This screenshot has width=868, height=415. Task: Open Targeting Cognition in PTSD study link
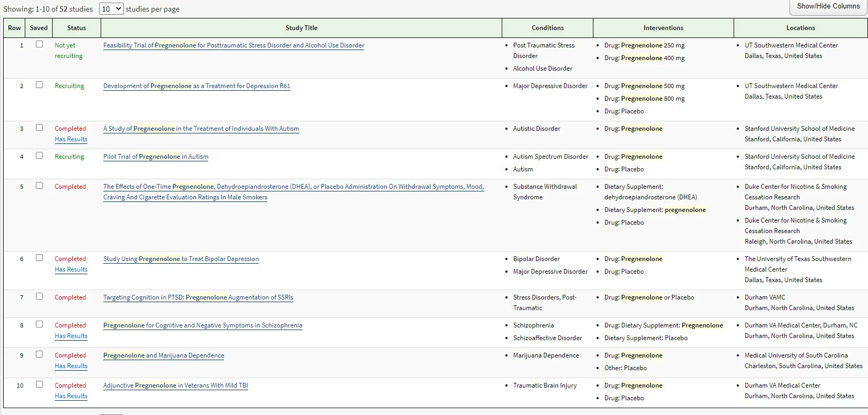pyautogui.click(x=198, y=297)
